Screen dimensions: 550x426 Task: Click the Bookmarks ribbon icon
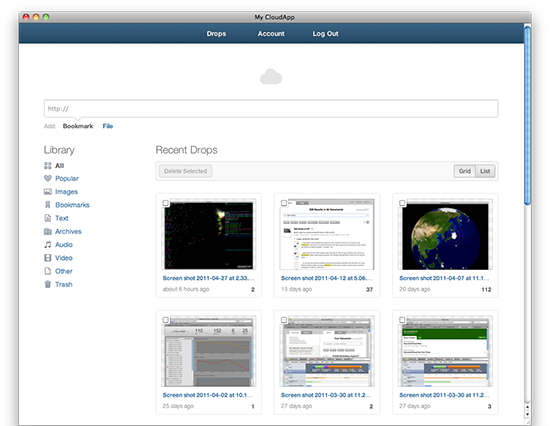(48, 205)
